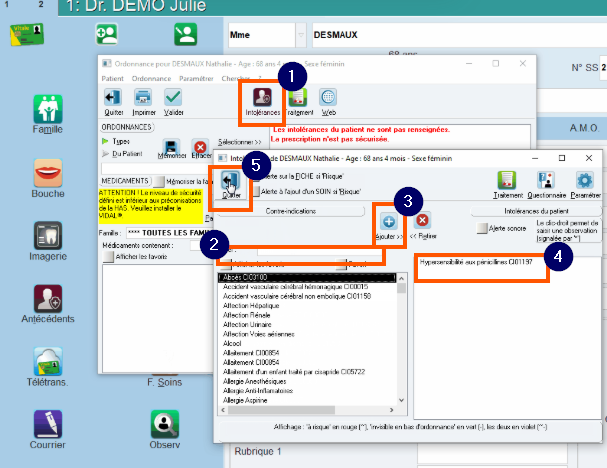This screenshot has height=468, width=607.
Task: Select Allergie Aspirine in the list
Action: [x=245, y=400]
